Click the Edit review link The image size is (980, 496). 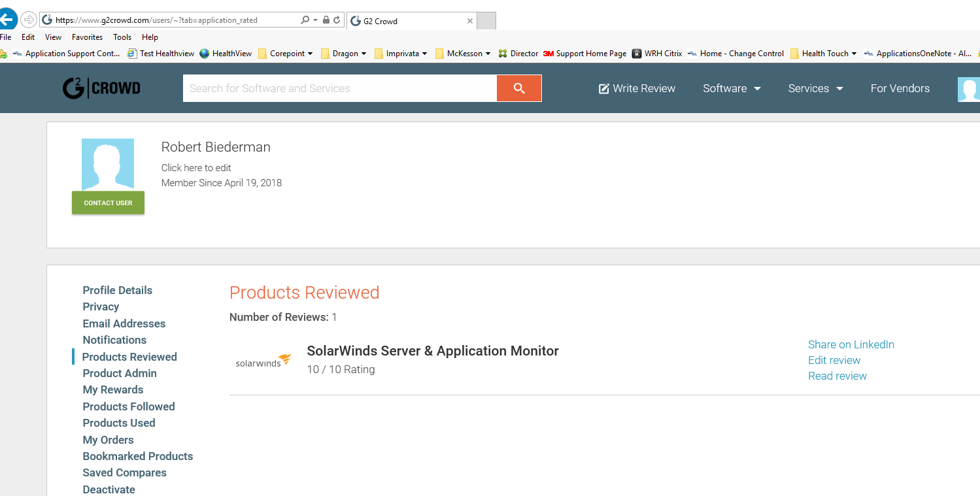coord(834,360)
